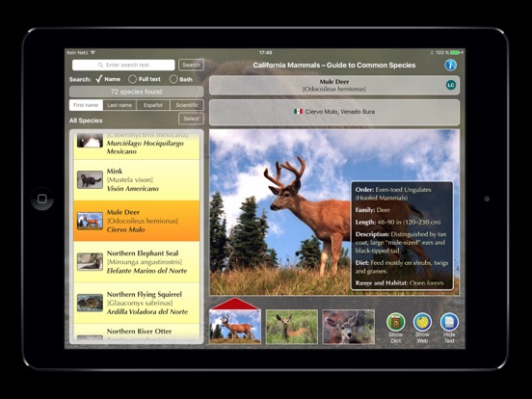This screenshot has height=399, width=532.
Task: Tap the iPad home button
Action: [x=42, y=199]
